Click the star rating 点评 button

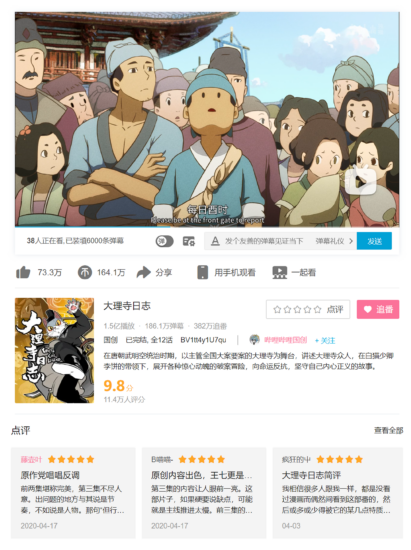308,309
